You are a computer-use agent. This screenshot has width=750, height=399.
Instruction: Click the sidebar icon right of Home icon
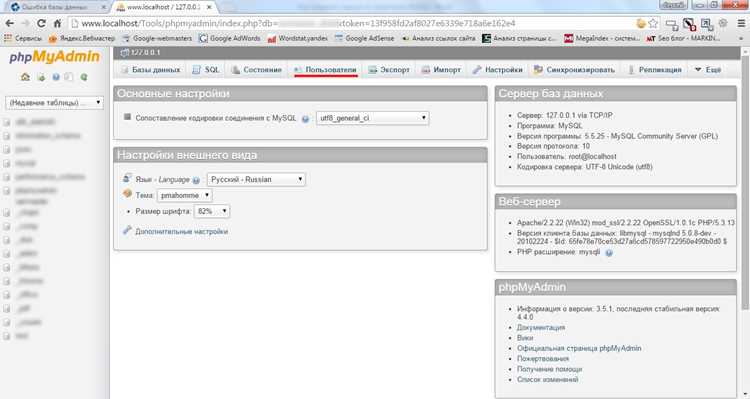41,77
